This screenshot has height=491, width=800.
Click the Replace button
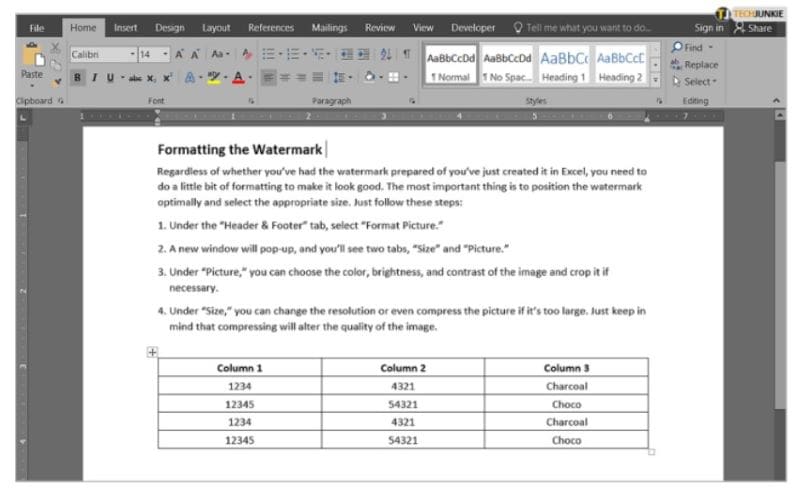[x=695, y=65]
